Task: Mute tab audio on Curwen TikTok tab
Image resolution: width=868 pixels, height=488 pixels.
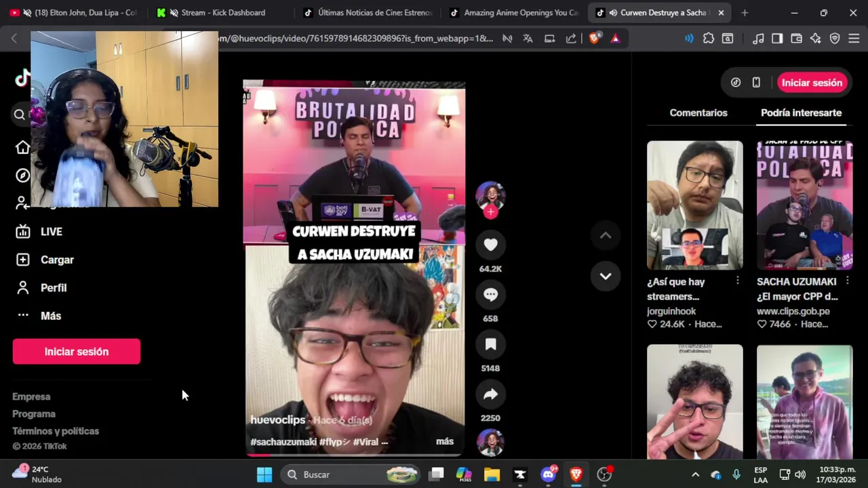Action: click(613, 13)
